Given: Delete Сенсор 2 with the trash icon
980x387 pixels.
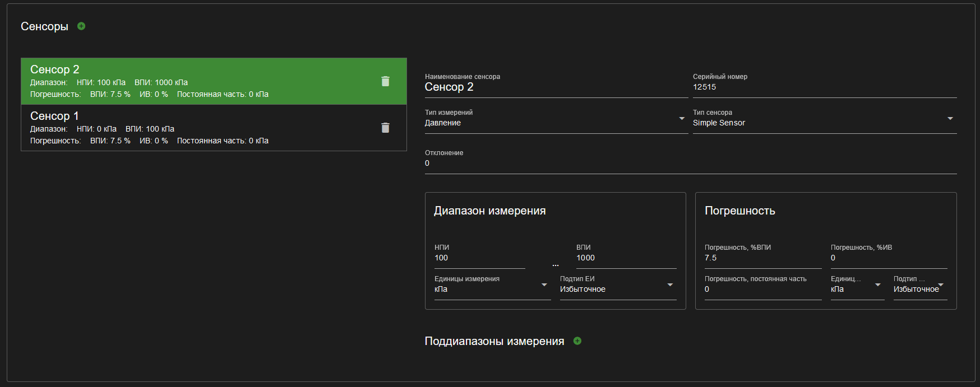Looking at the screenshot, I should [x=385, y=81].
